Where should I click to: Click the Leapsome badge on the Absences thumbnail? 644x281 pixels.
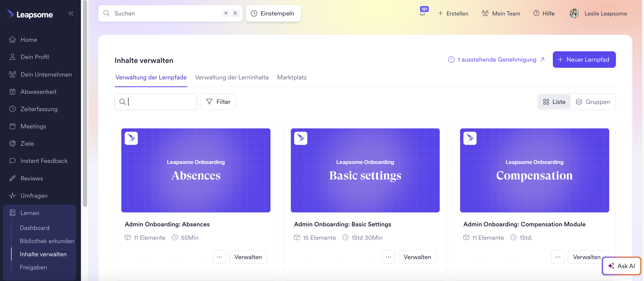[131, 138]
